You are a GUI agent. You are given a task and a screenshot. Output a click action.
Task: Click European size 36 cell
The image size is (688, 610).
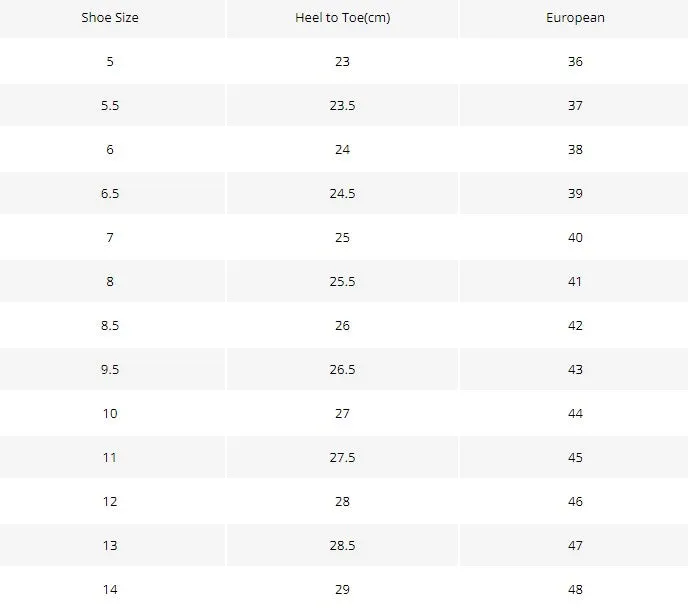point(575,61)
